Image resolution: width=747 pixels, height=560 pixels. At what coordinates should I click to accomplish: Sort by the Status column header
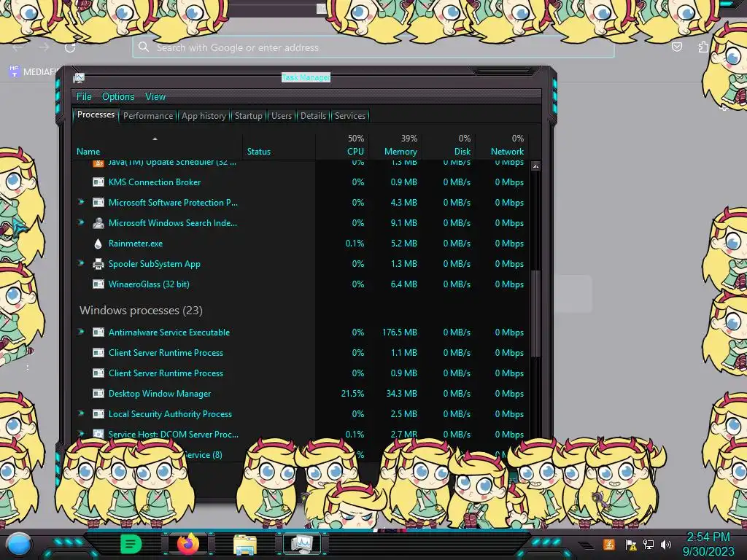click(259, 152)
